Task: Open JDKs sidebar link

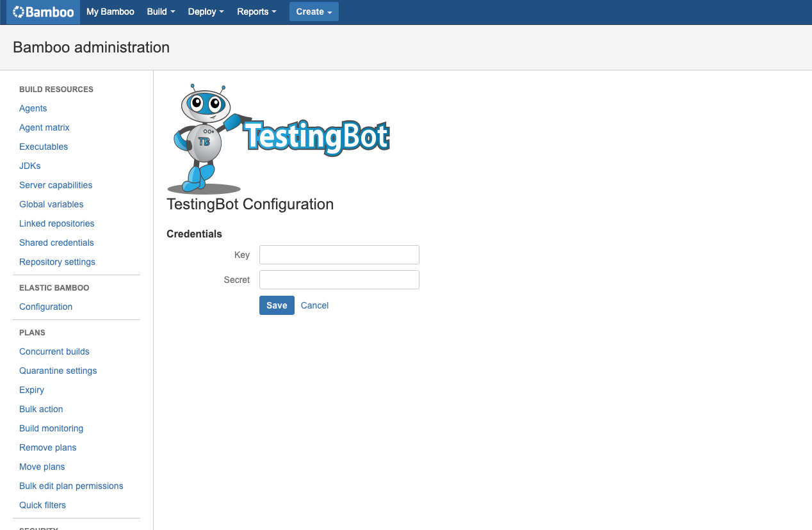Action: [30, 166]
